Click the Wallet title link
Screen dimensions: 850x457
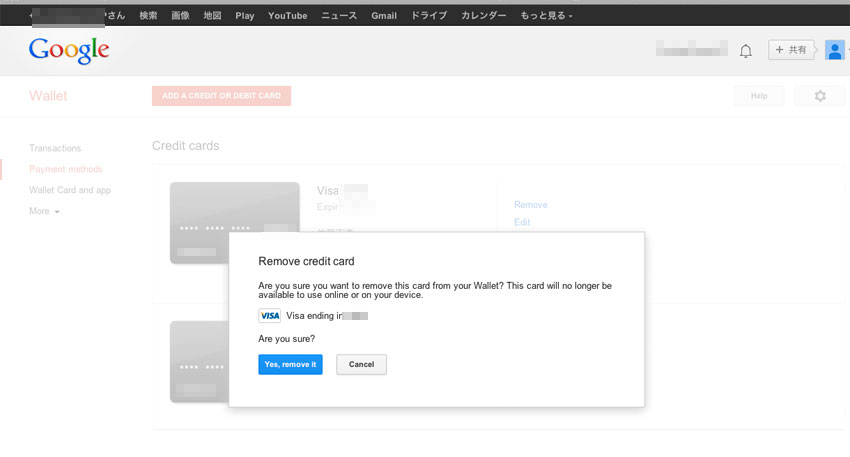[x=48, y=96]
